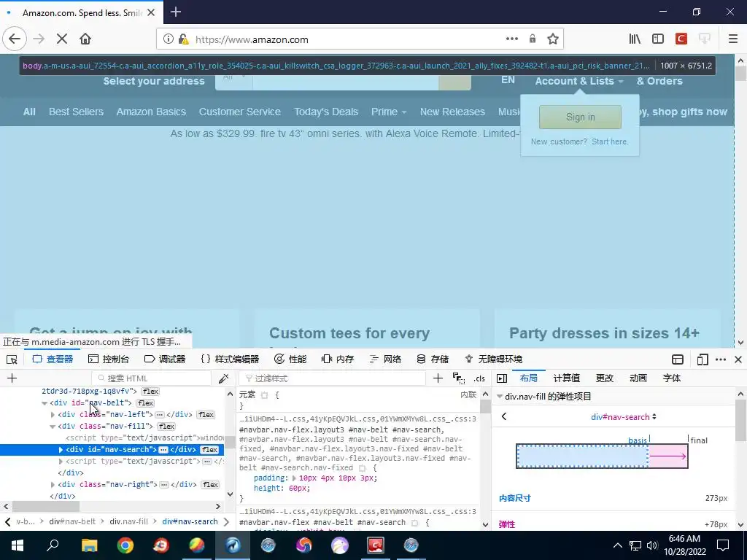This screenshot has height=560, width=747.
Task: Click the layout panel vertical scrollbar
Action: [x=741, y=421]
